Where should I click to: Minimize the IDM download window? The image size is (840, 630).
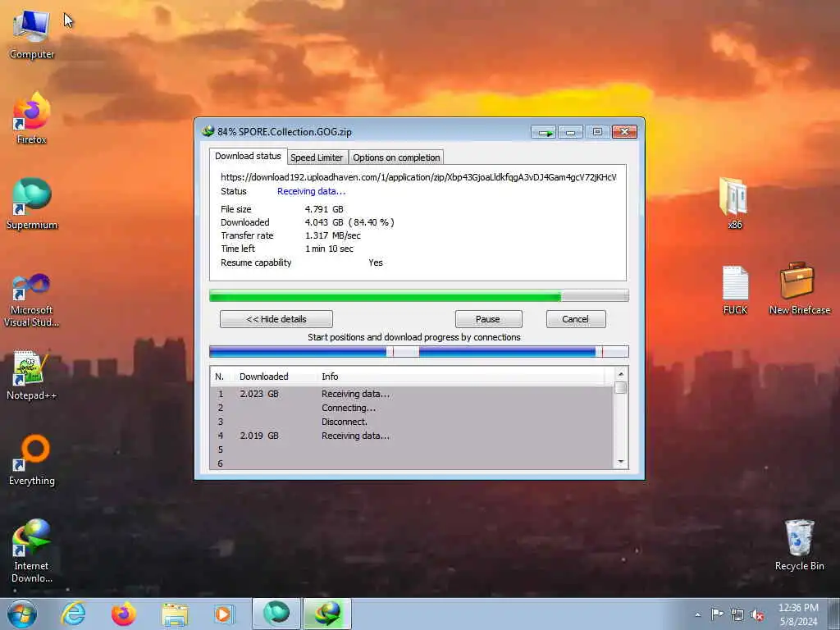point(571,132)
